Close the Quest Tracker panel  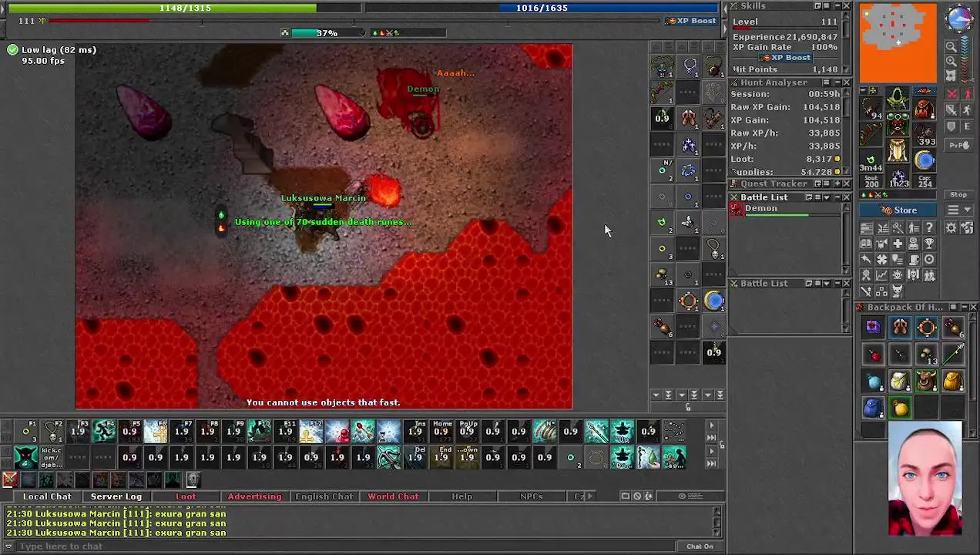click(846, 183)
